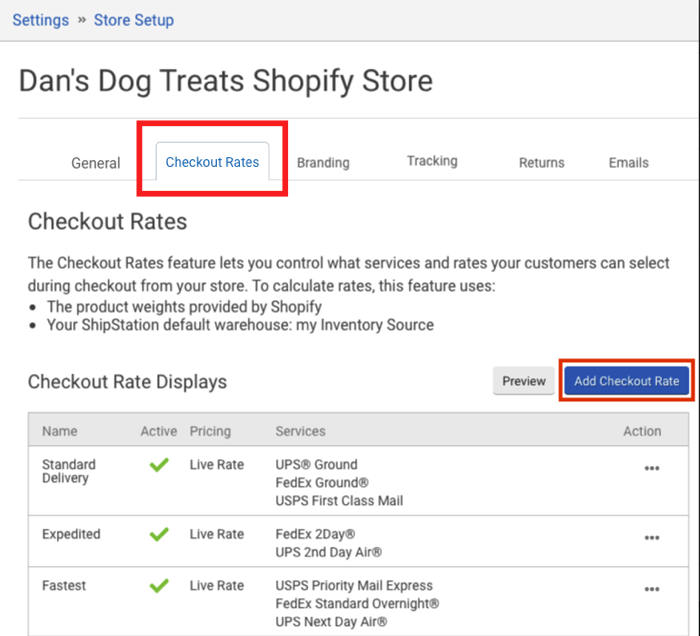Click 'Your ShipStation default warehouse' bullet
The width and height of the screenshot is (700, 636).
click(240, 325)
